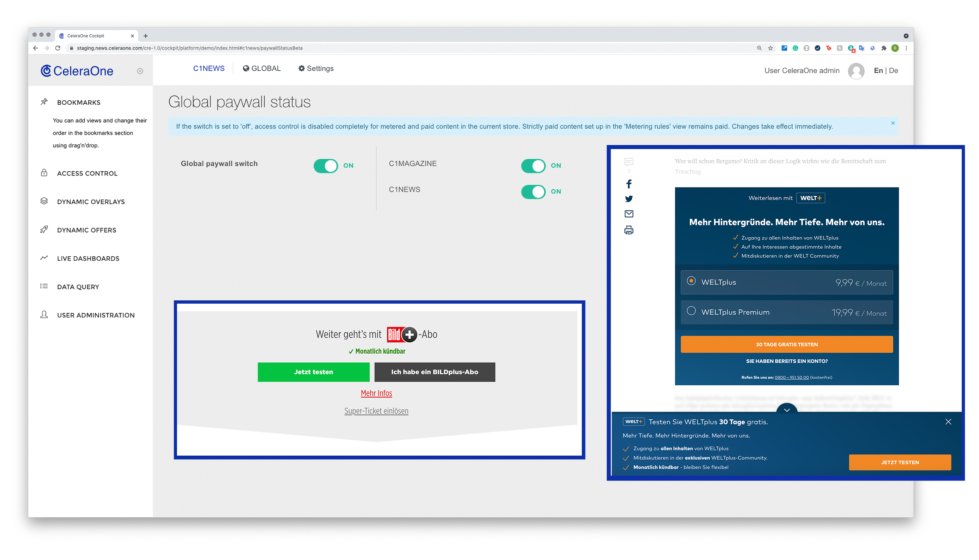Viewport: 979px width, 560px height.
Task: Open the Bookmarks section in the sidebar
Action: 78,102
